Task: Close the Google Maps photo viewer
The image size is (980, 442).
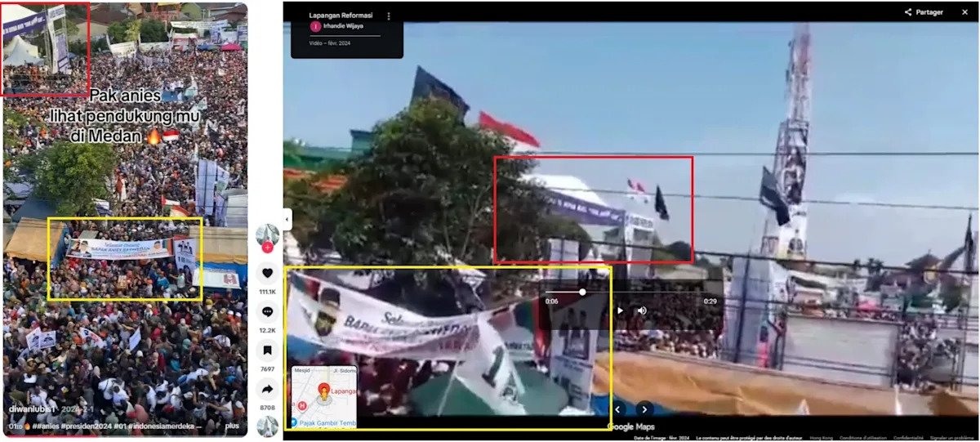Action: (x=966, y=12)
